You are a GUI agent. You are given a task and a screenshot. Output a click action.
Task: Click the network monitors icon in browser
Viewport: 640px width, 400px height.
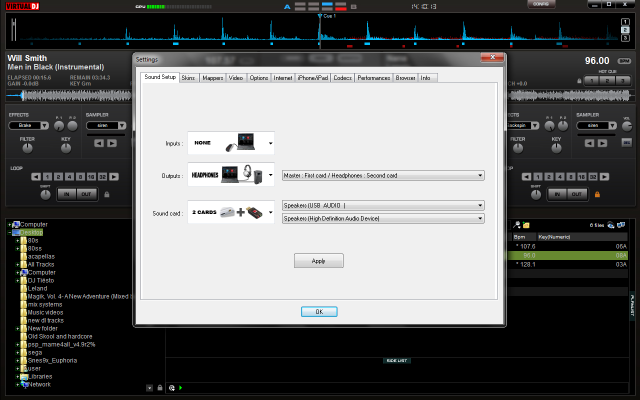click(x=621, y=225)
